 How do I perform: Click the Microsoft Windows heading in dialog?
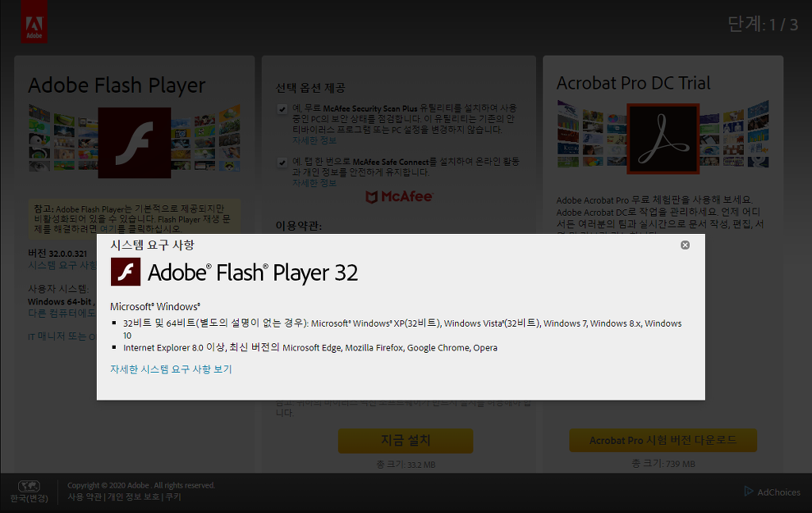coord(155,307)
